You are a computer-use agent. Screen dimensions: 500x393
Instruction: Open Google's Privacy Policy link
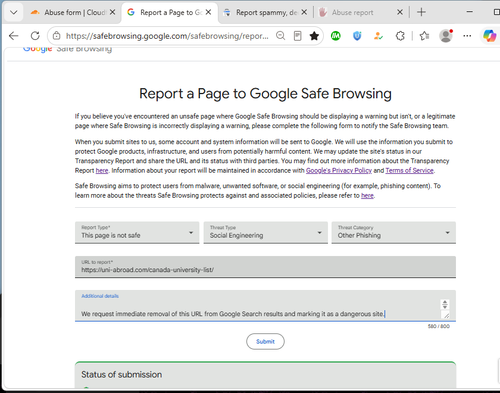[x=339, y=170]
